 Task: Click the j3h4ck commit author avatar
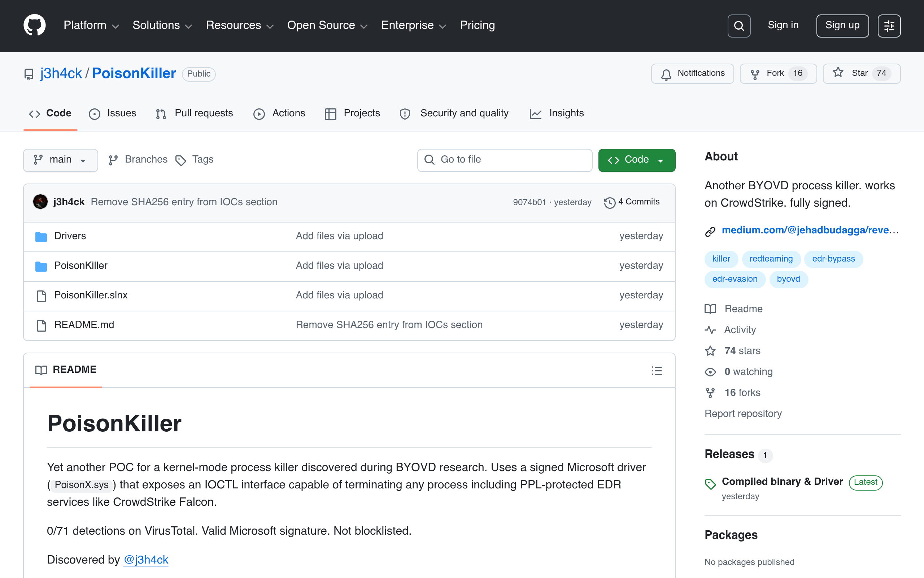click(x=40, y=202)
